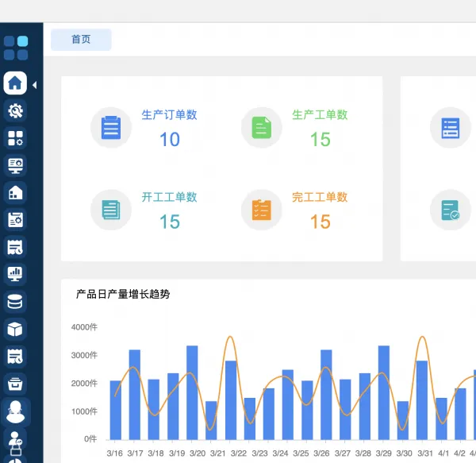Screen dimensions: 476x463
Task: Click the 3/16 bar in chart
Action: click(115, 410)
